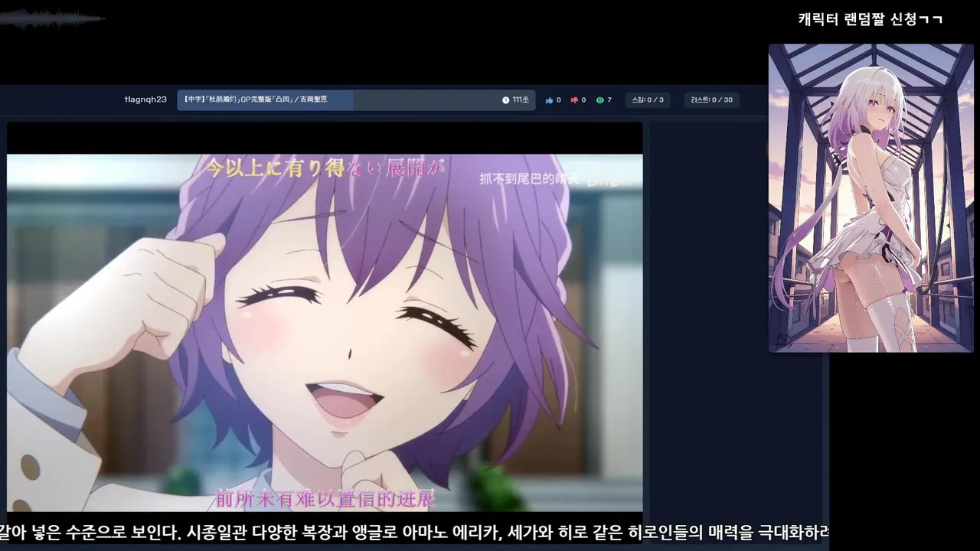Click the Japanese lyric subtitle atop video
The image size is (980, 551).
click(325, 168)
